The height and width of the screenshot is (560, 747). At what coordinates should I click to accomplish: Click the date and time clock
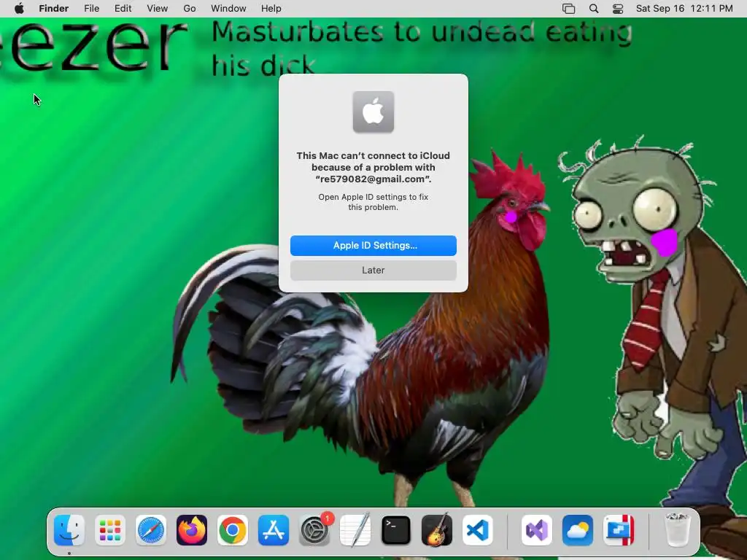point(684,9)
